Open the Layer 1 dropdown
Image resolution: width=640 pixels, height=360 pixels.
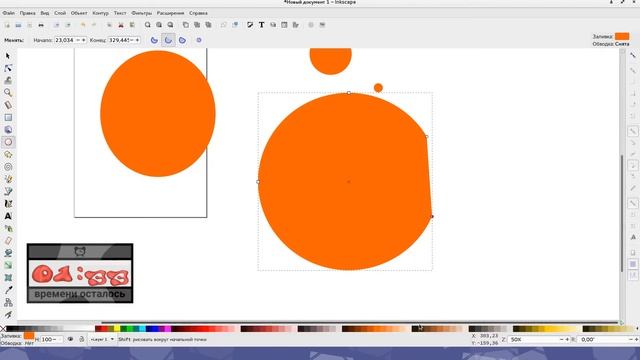102,339
